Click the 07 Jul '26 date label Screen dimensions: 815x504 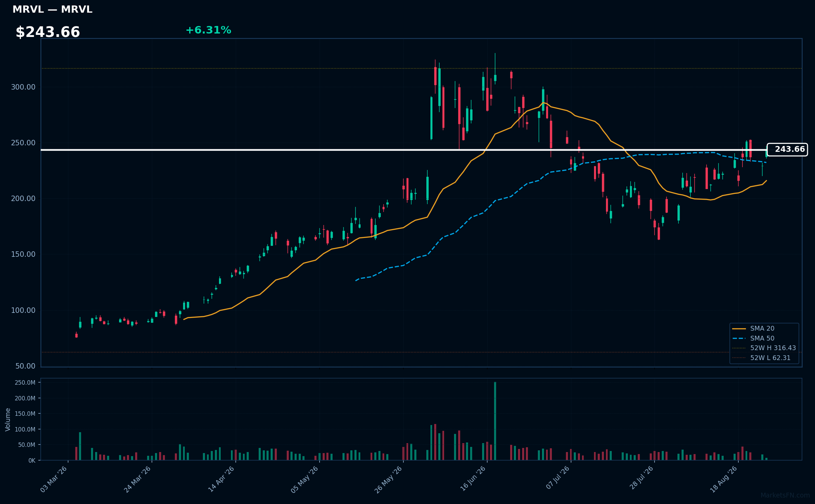coord(558,478)
